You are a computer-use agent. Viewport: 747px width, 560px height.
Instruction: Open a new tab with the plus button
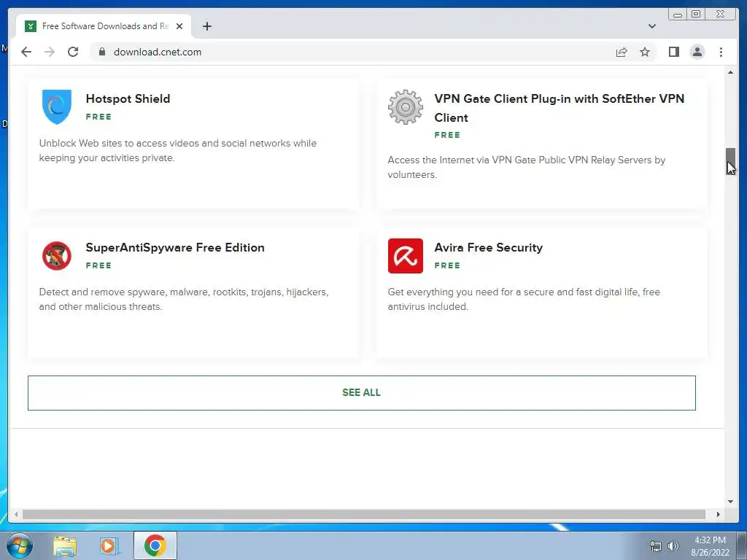point(206,26)
